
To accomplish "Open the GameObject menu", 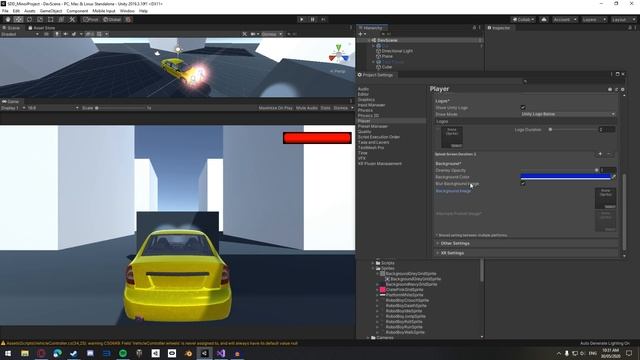I will pyautogui.click(x=51, y=11).
